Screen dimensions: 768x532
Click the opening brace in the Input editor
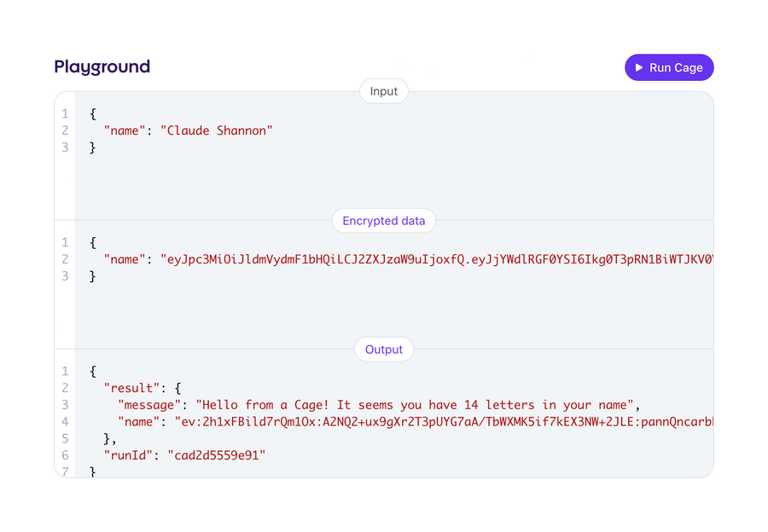coord(91,113)
